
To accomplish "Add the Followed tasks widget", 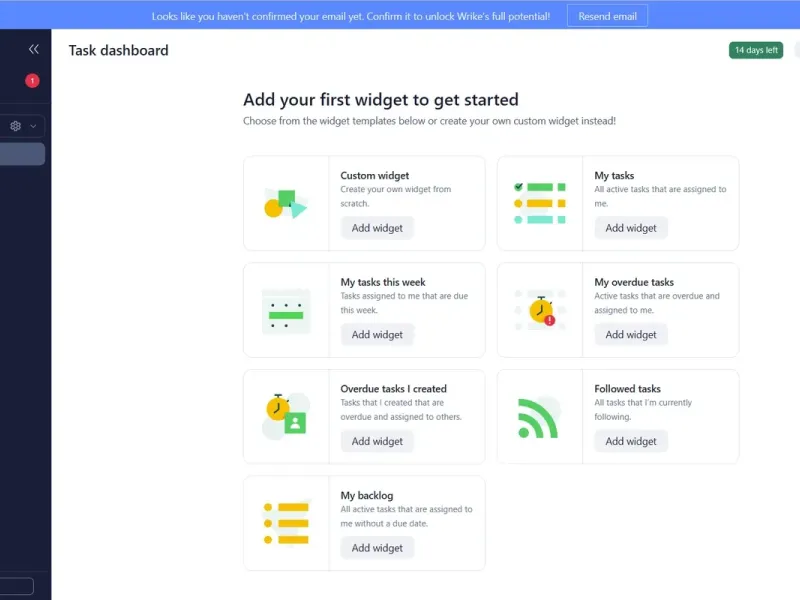I will click(631, 441).
